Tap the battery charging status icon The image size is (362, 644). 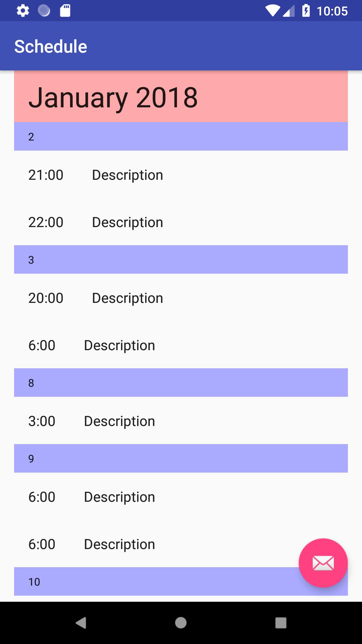coord(306,11)
